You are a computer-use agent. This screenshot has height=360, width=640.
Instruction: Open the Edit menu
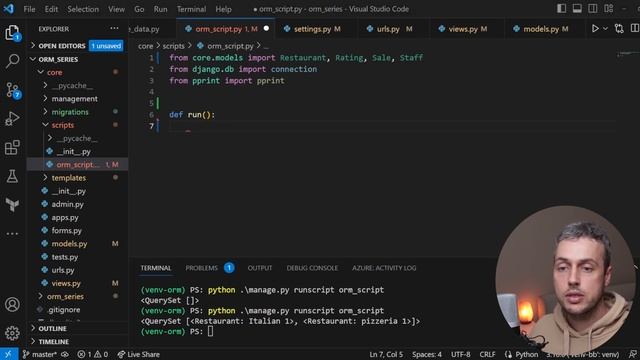tap(51, 9)
